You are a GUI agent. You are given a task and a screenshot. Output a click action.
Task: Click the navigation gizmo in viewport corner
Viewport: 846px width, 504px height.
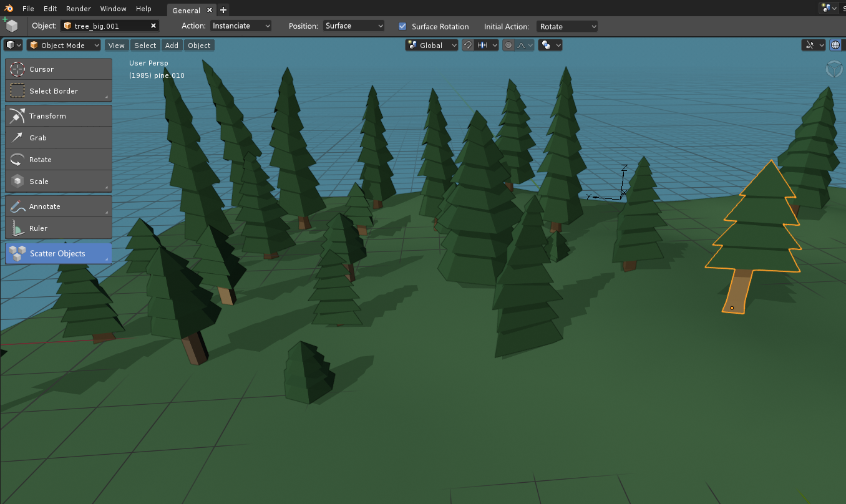click(x=834, y=69)
